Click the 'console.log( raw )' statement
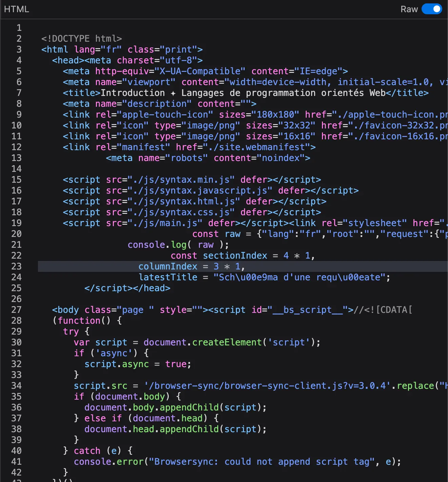This screenshot has height=482, width=448. [178, 245]
